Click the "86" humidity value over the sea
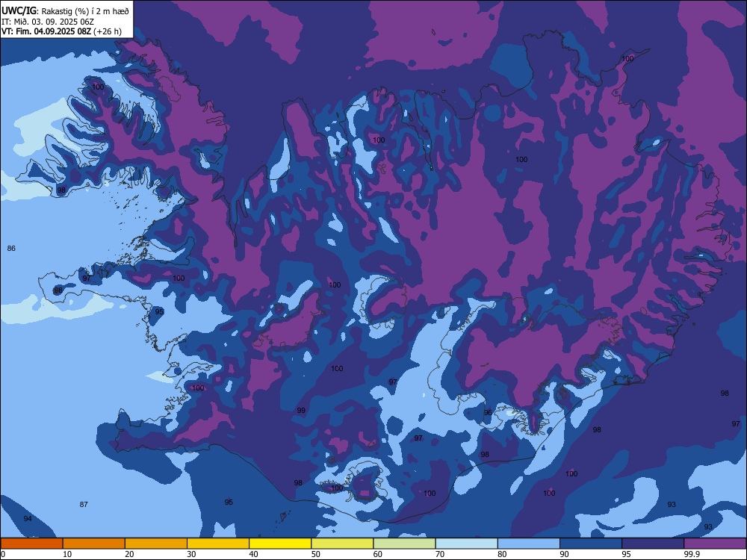The height and width of the screenshot is (560, 747). click(x=11, y=248)
